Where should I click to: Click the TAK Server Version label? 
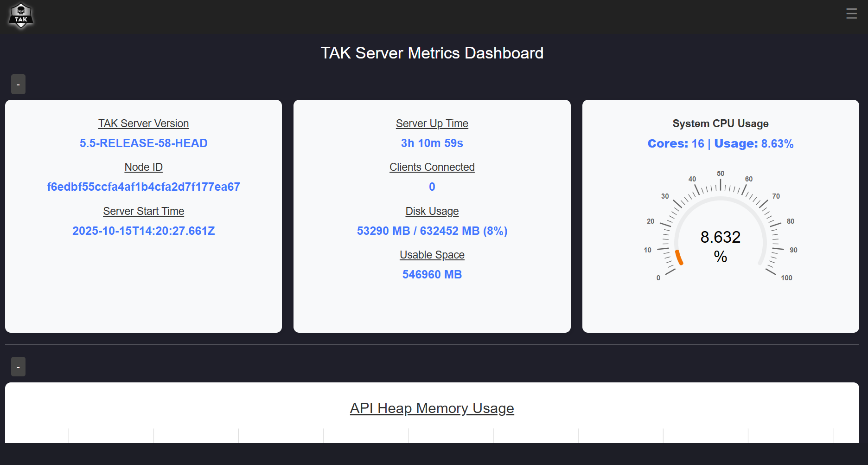(143, 123)
